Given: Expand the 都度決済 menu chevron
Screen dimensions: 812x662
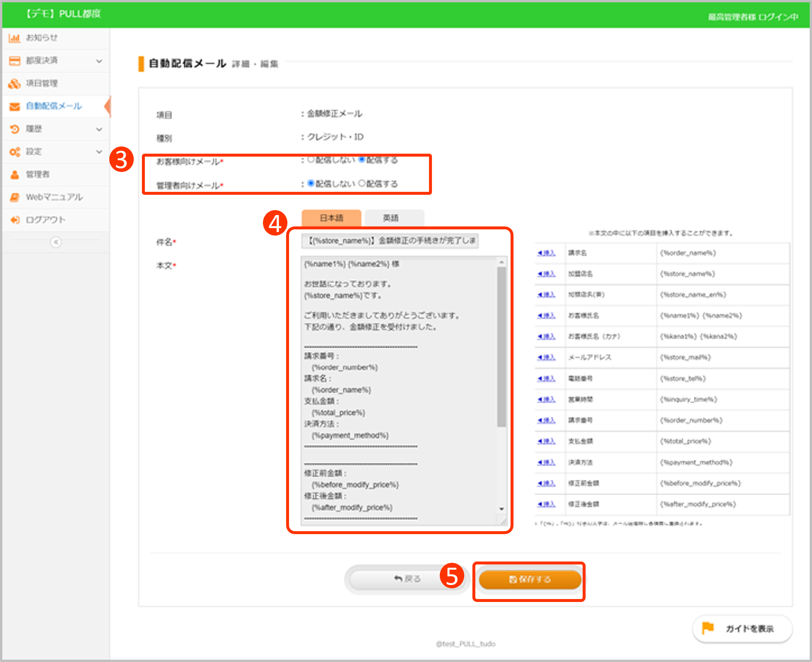Looking at the screenshot, I should 99,61.
